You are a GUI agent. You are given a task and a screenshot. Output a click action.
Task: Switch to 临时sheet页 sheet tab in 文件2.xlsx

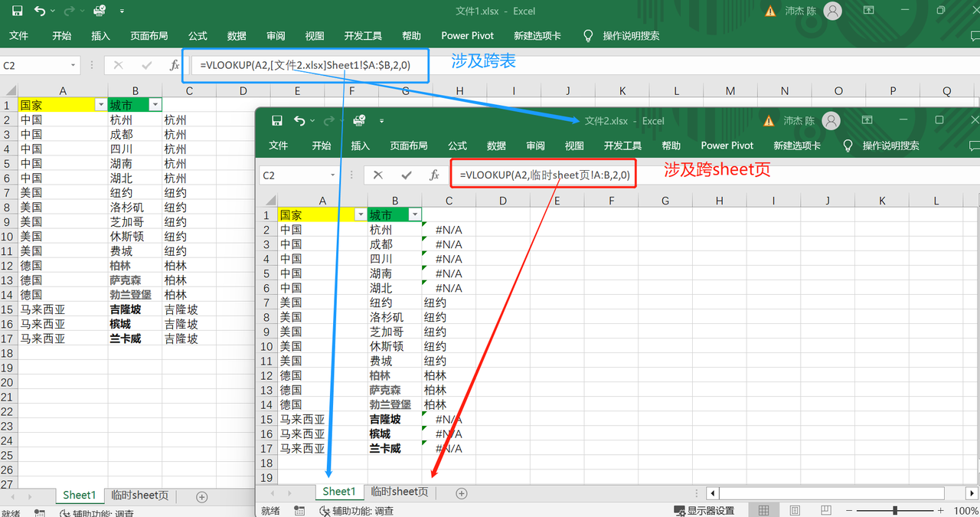pyautogui.click(x=399, y=492)
